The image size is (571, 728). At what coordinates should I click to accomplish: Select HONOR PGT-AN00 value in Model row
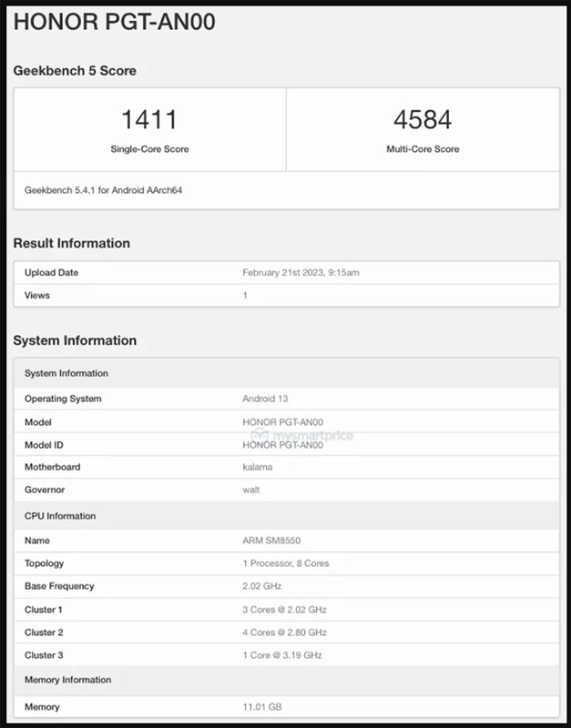click(283, 422)
